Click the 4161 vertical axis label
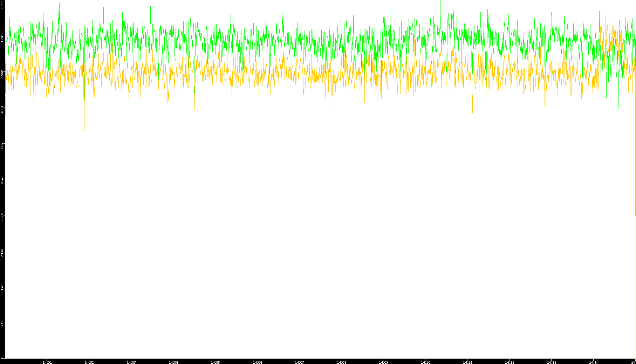This screenshot has width=636, height=364. (x=2, y=145)
